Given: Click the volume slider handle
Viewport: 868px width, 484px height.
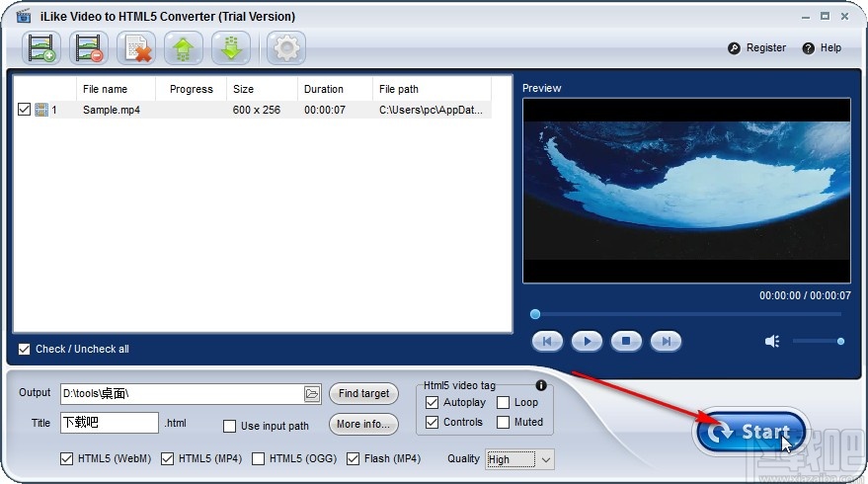Looking at the screenshot, I should point(840,341).
